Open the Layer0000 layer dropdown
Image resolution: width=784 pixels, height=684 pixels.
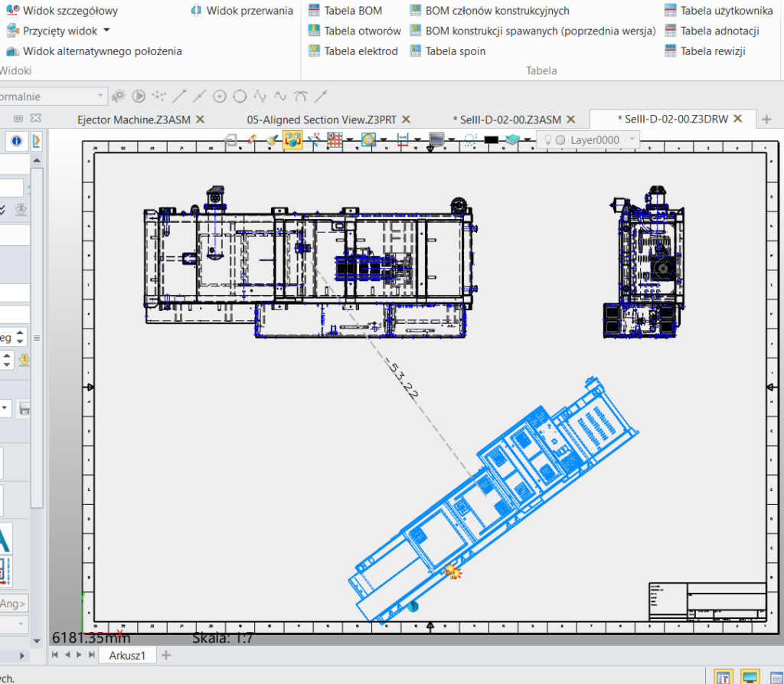point(632,140)
